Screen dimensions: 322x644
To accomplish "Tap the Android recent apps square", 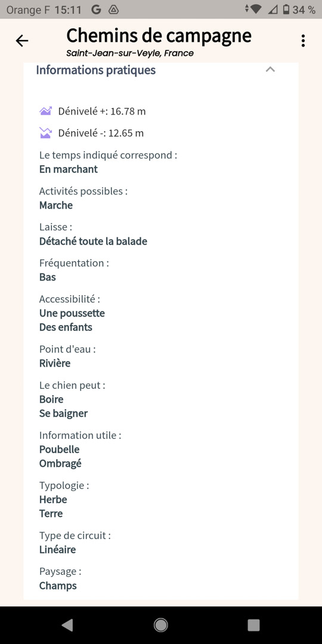I will tap(254, 625).
